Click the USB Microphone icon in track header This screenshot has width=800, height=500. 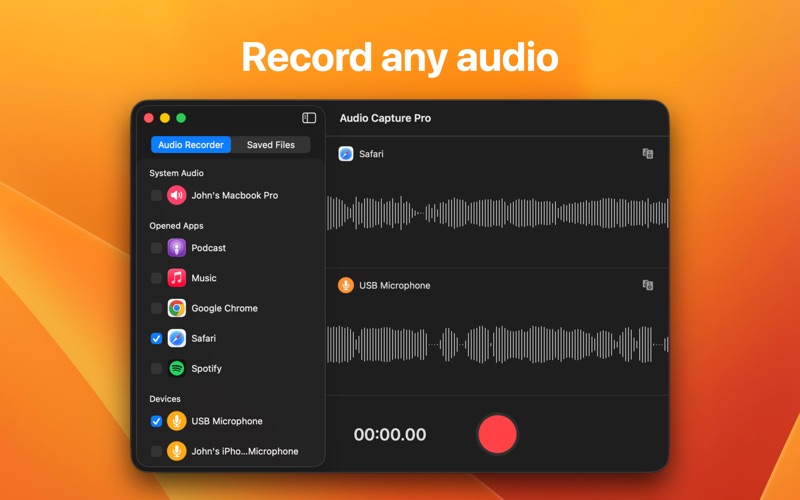[346, 285]
